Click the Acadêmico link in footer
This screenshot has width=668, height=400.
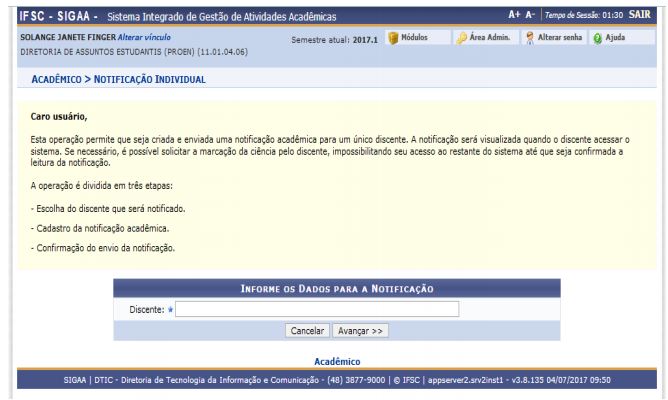click(x=337, y=361)
